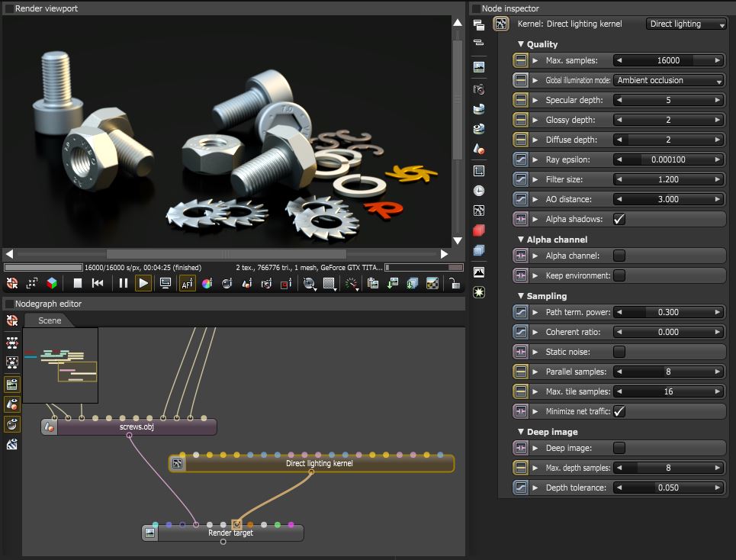Screen dimensions: 736x560
Task: Click the lock icon at the toolbar's right end
Action: [x=454, y=283]
